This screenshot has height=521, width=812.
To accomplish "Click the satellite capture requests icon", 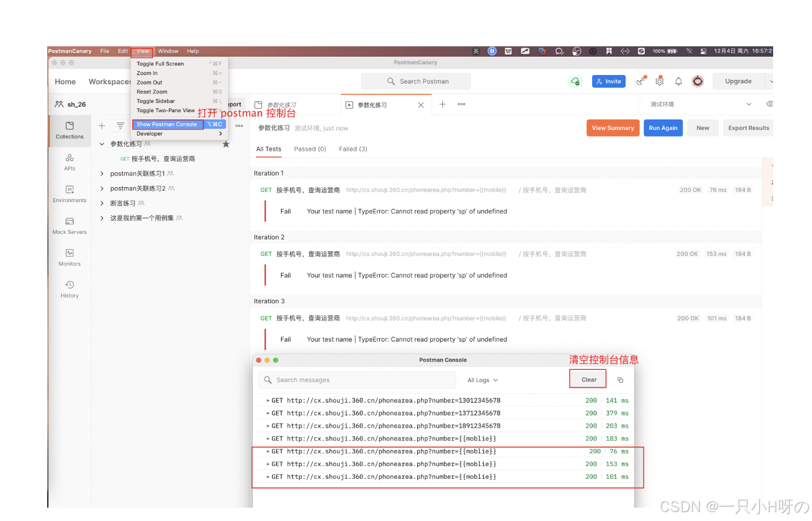I will tap(641, 81).
